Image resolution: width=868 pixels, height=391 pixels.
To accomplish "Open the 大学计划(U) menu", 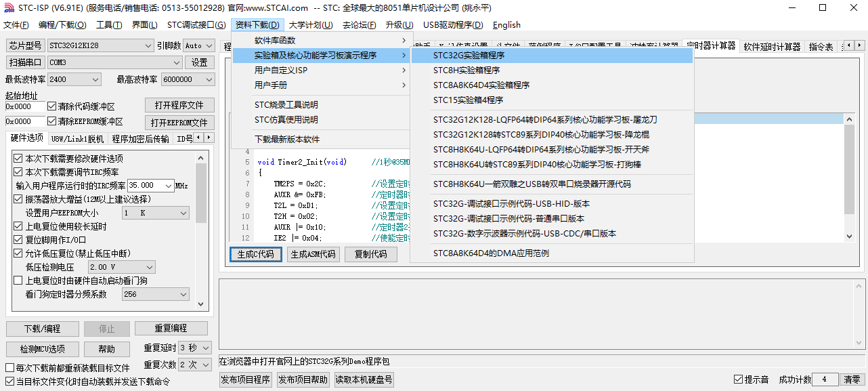I will [x=311, y=25].
